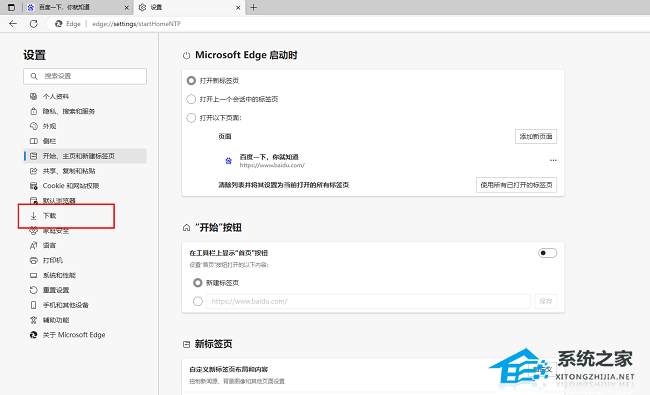Click the 使用所有已打开的标签页 button
Image resolution: width=650 pixels, height=395 pixels.
click(517, 185)
